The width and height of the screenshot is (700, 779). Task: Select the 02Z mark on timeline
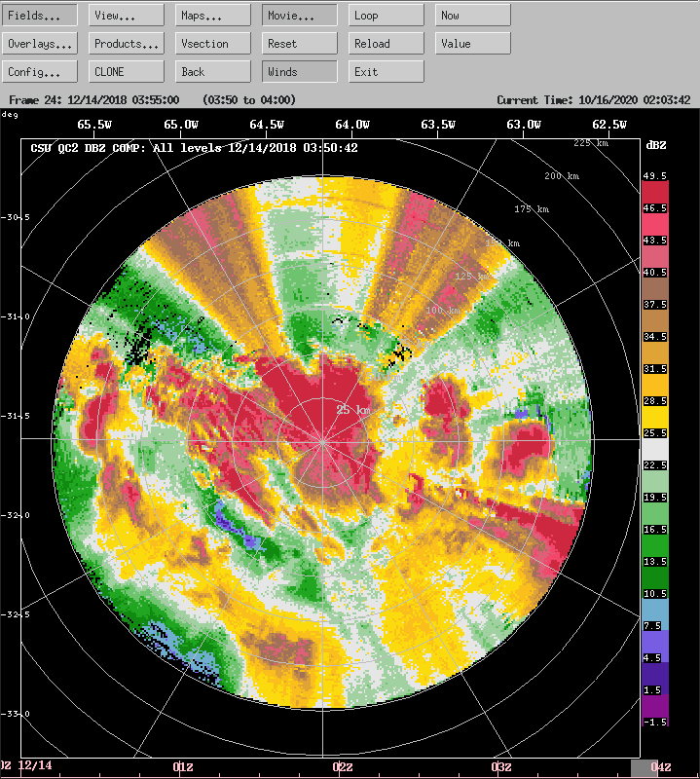pos(343,767)
